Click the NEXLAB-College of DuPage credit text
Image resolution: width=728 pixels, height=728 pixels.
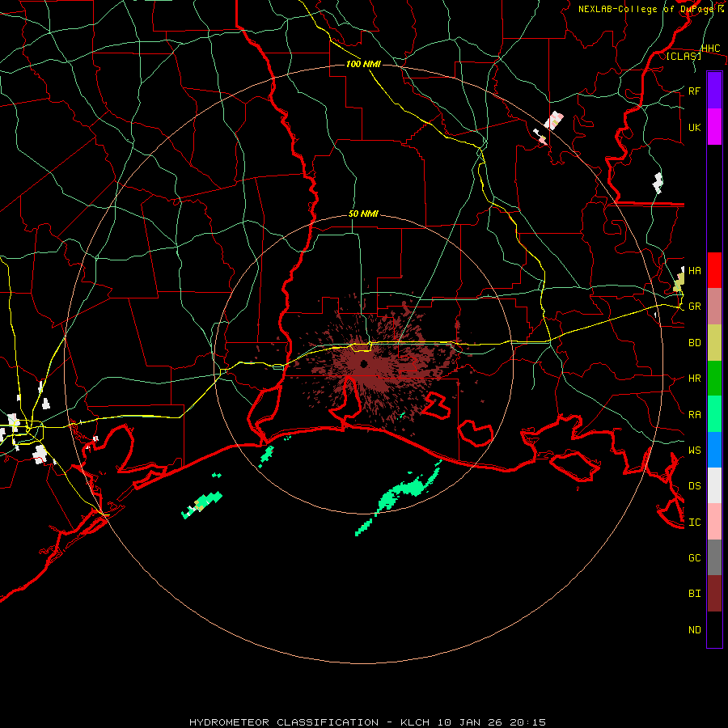click(x=651, y=9)
